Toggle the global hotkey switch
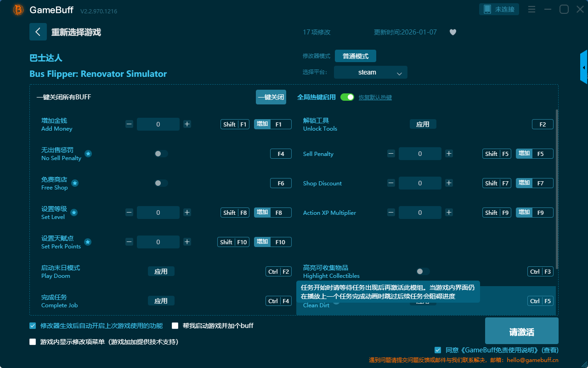The image size is (588, 368). click(x=347, y=97)
